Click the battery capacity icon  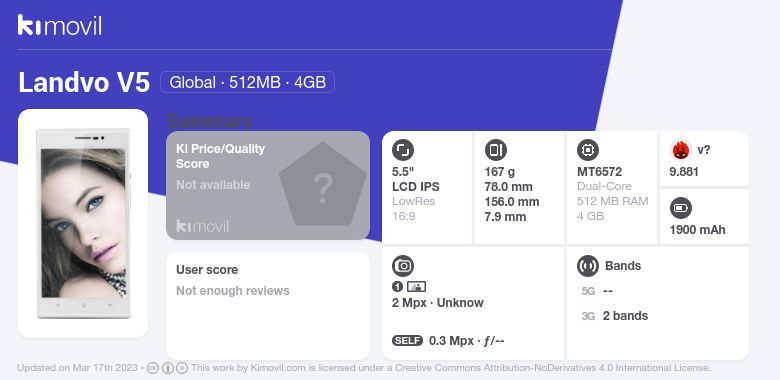pos(681,208)
